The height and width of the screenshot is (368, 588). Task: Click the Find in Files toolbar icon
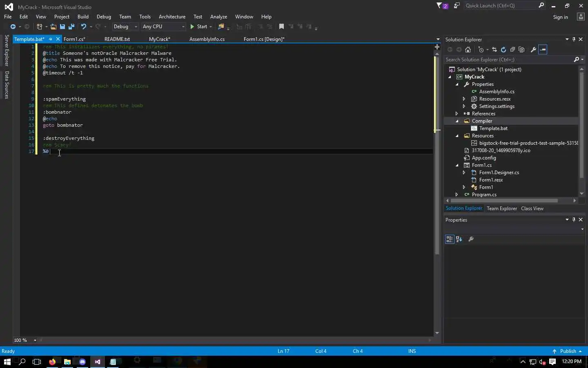coord(221,27)
